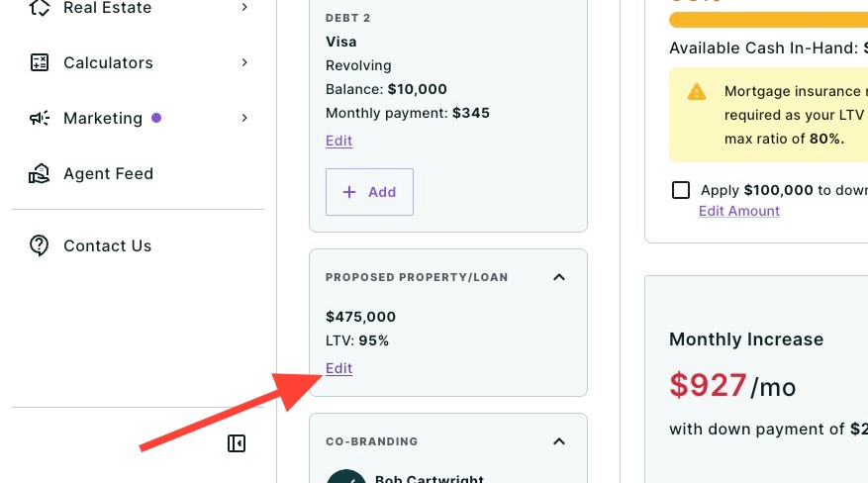Collapse the Co-Branding section
The height and width of the screenshot is (483, 868).
click(559, 441)
